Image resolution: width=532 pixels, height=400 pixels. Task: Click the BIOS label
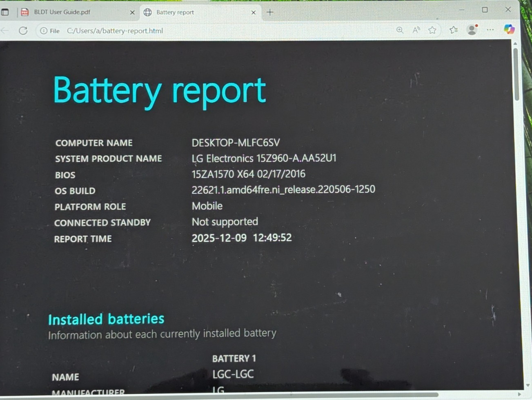[x=65, y=175]
